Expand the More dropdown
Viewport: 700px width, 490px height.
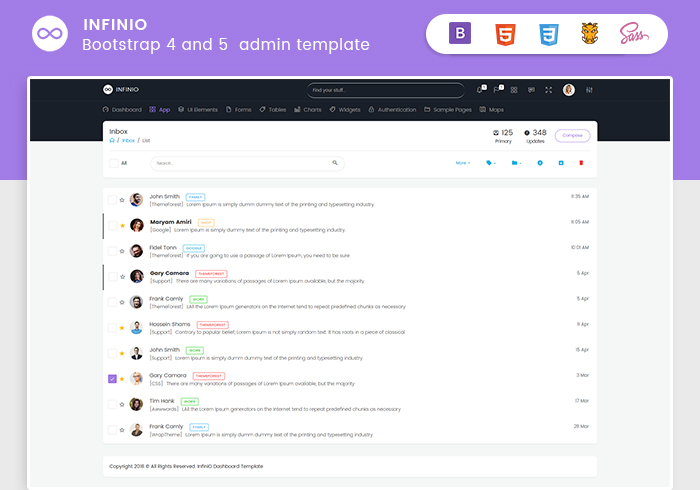pyautogui.click(x=463, y=162)
